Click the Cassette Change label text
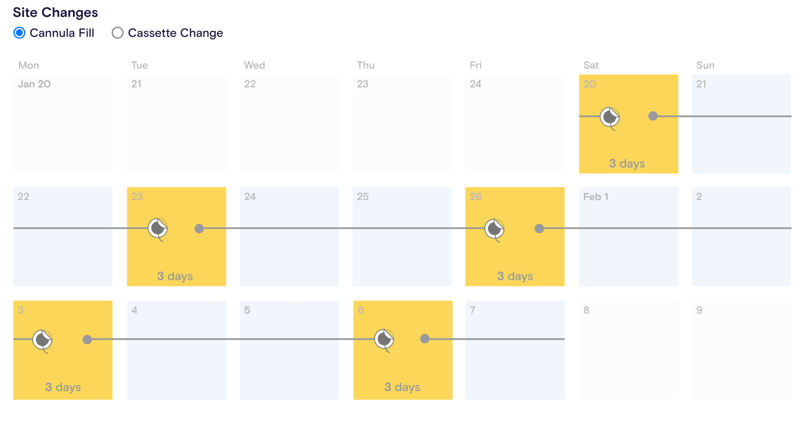This screenshot has height=422, width=800. point(176,33)
